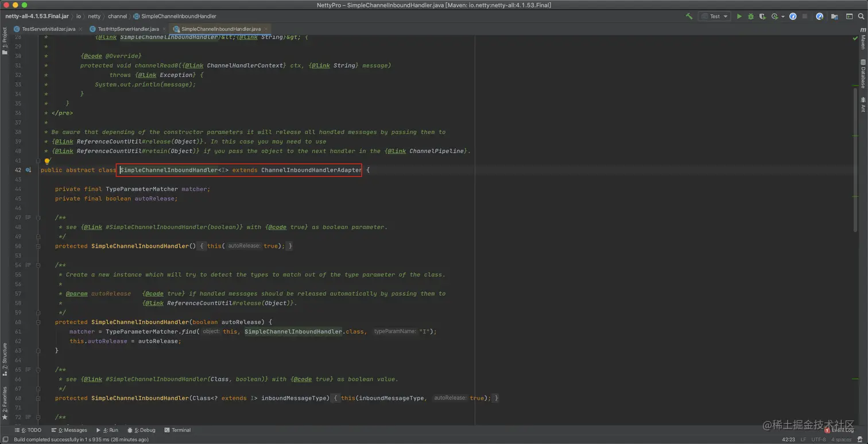Click the 'netty' breadcrumb segment
Viewport: 868px width, 444px height.
pyautogui.click(x=94, y=16)
